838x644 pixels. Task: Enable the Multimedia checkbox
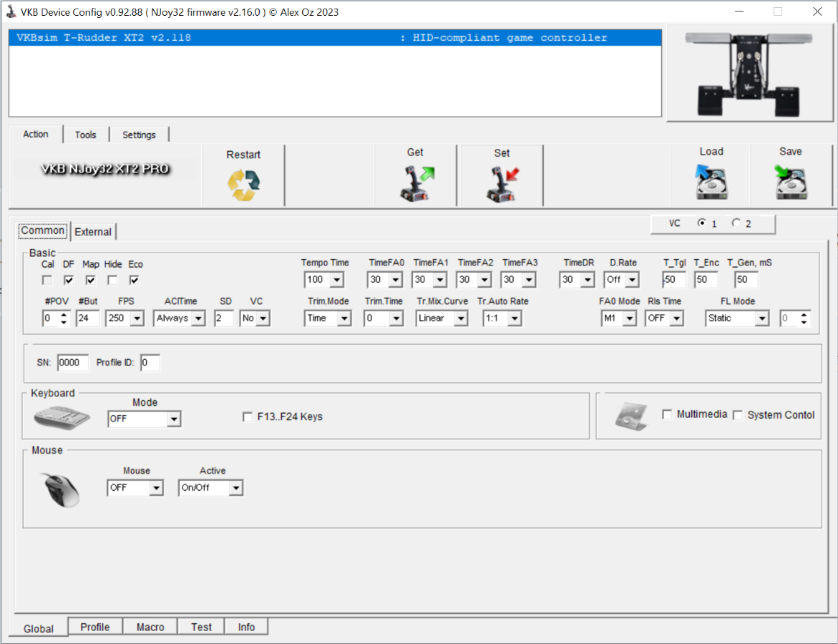pos(667,415)
